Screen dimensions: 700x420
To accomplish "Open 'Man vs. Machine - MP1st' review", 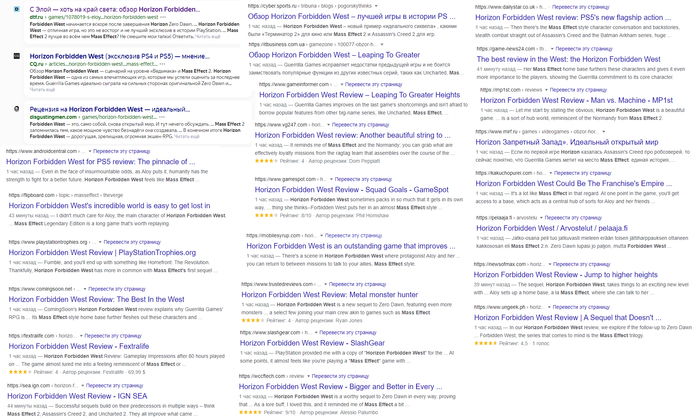I will click(x=576, y=100).
